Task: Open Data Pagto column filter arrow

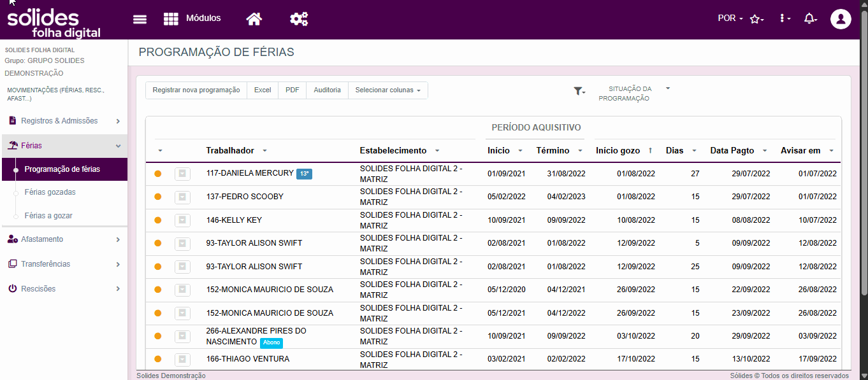Action: pos(763,151)
